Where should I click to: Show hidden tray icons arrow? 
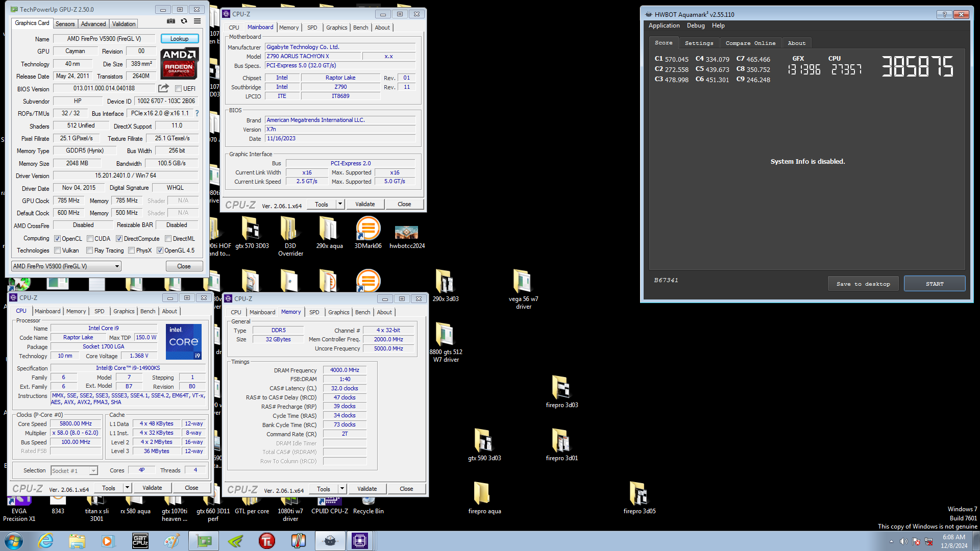892,541
